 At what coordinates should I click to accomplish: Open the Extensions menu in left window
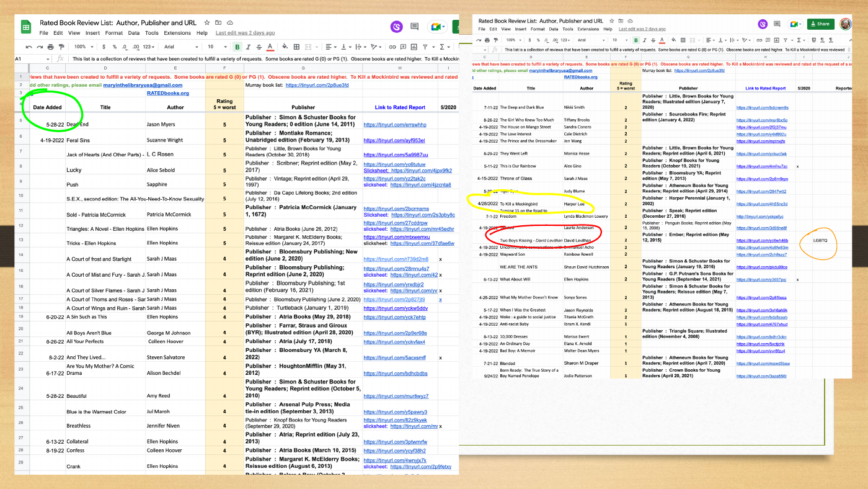(177, 33)
